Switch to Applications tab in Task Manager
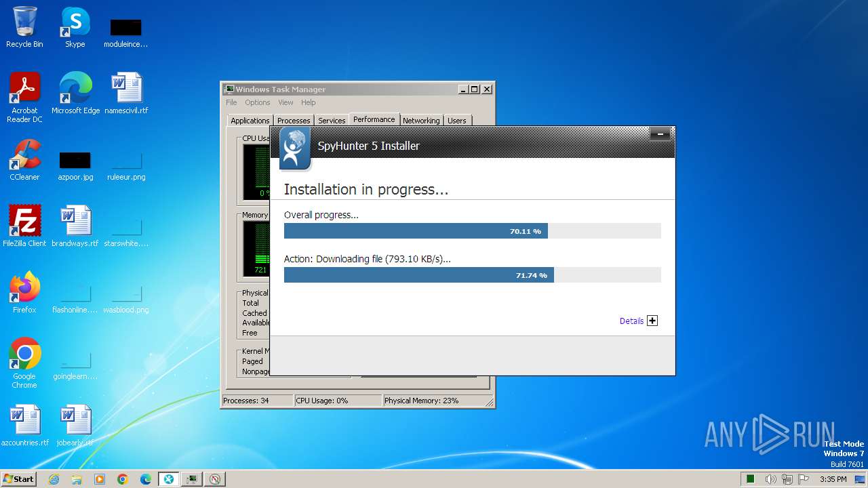The image size is (868, 488). coord(250,121)
